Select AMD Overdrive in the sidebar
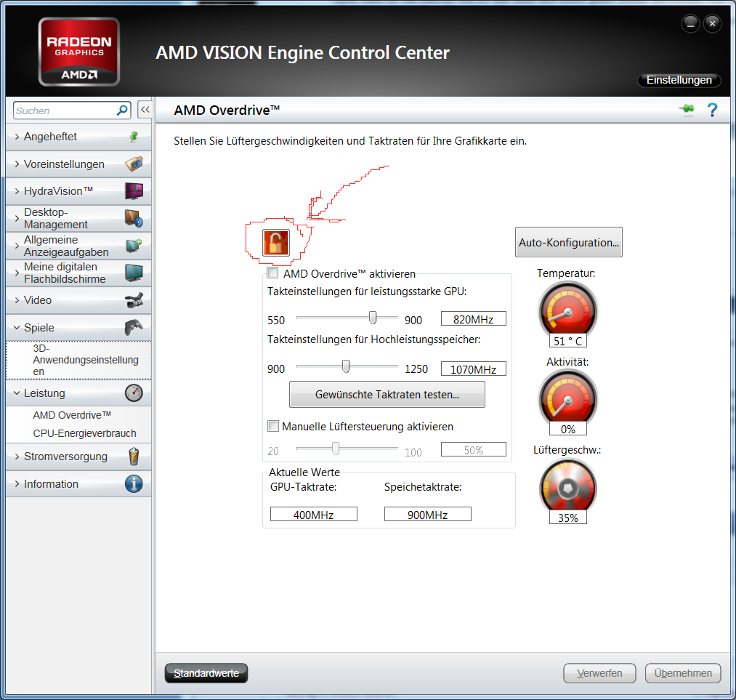The height and width of the screenshot is (700, 736). 72,415
